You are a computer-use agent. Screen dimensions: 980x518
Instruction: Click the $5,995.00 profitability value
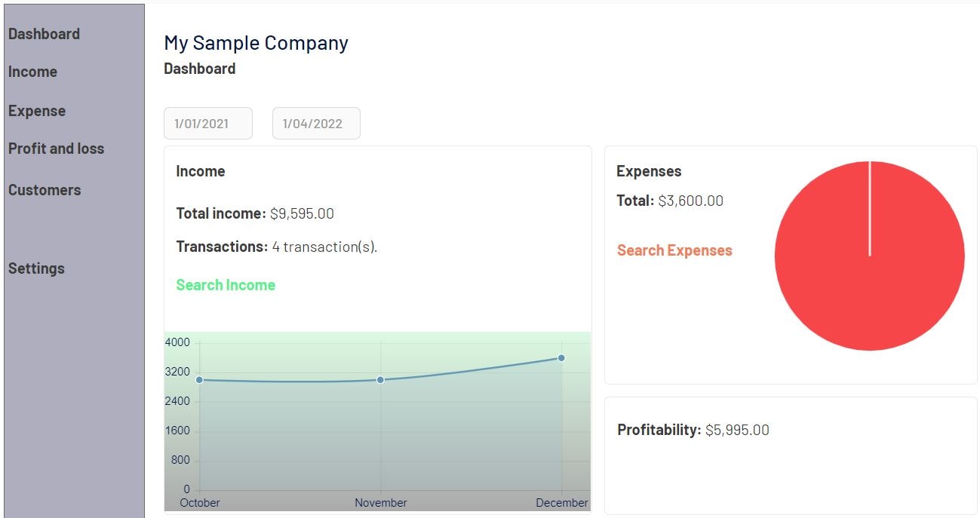737,431
